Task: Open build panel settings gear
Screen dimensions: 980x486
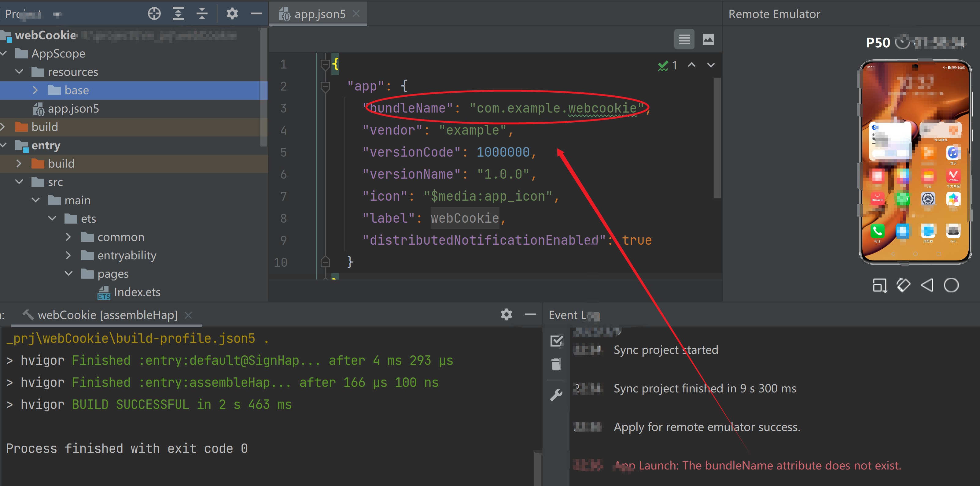Action: (507, 314)
